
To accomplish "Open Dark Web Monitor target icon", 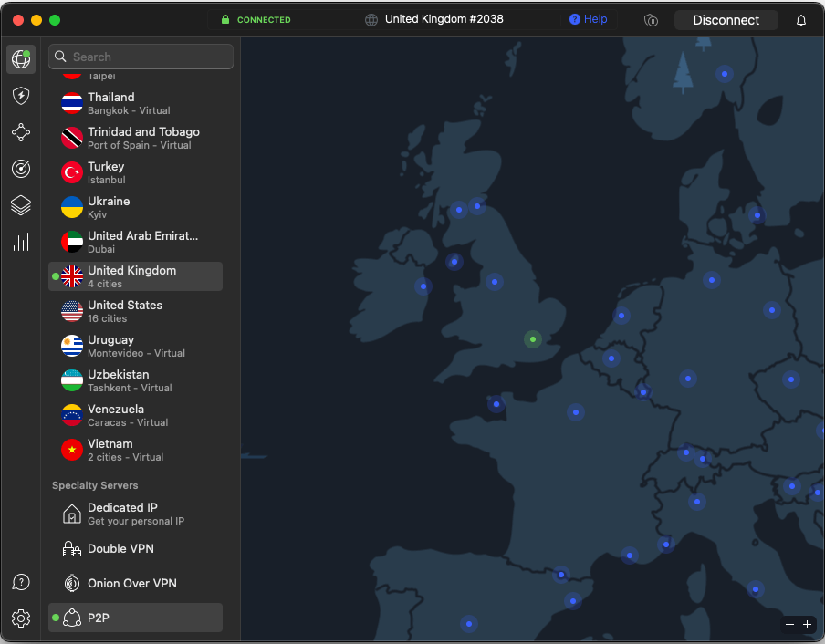I will [21, 169].
